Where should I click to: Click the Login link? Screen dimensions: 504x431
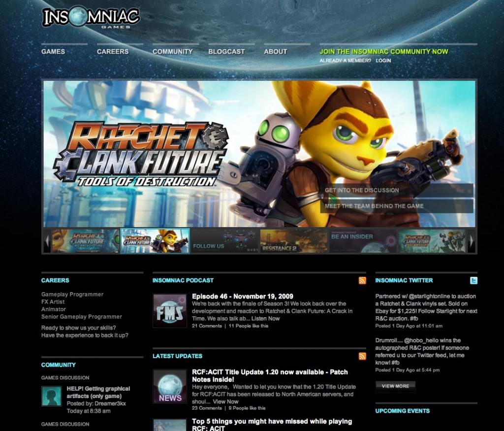[383, 61]
